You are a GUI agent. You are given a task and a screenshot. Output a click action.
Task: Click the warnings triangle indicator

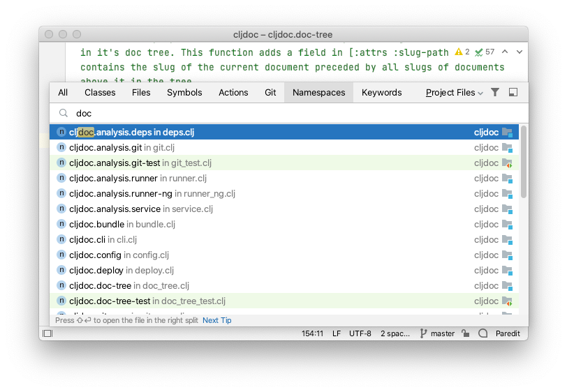[459, 52]
